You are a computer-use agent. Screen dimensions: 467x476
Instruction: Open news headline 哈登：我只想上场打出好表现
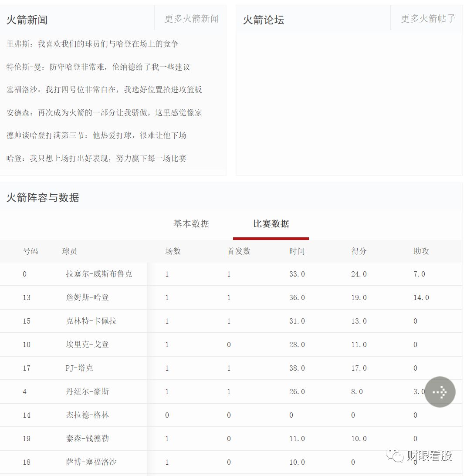[96, 159]
